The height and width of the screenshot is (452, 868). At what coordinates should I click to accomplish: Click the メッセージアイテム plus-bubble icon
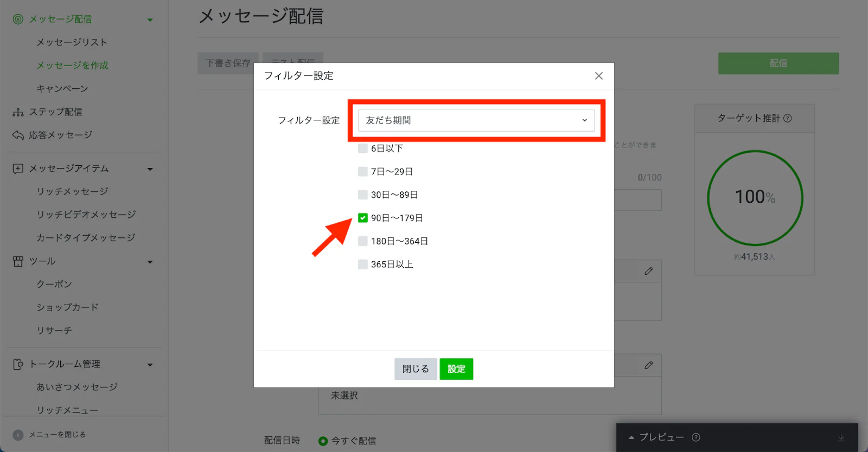(x=18, y=169)
